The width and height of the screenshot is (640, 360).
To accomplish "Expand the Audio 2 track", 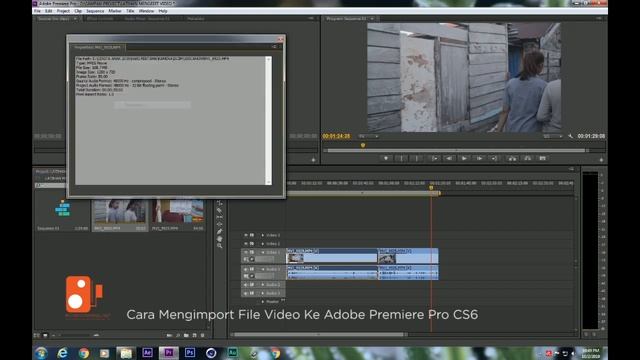I will (263, 284).
